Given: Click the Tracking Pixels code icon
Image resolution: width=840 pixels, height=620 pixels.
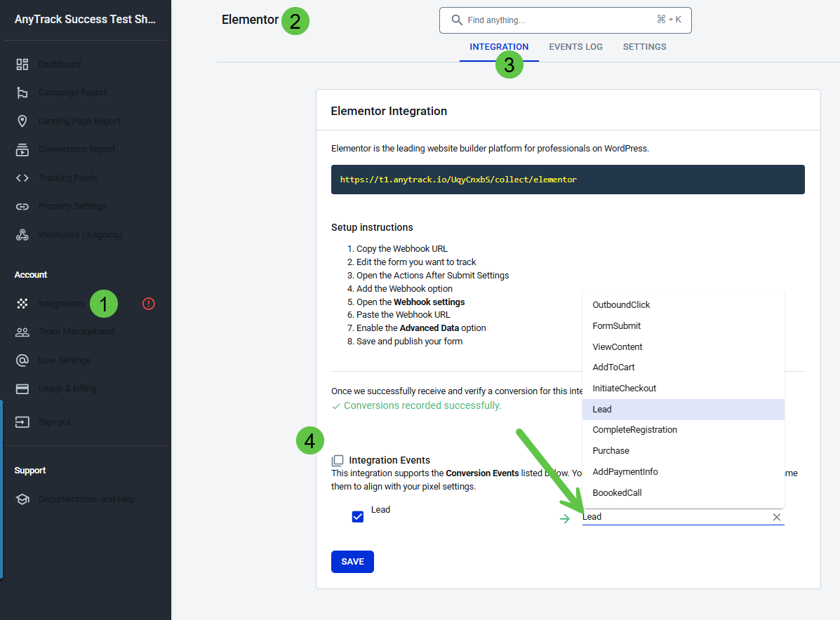Looking at the screenshot, I should (x=22, y=177).
